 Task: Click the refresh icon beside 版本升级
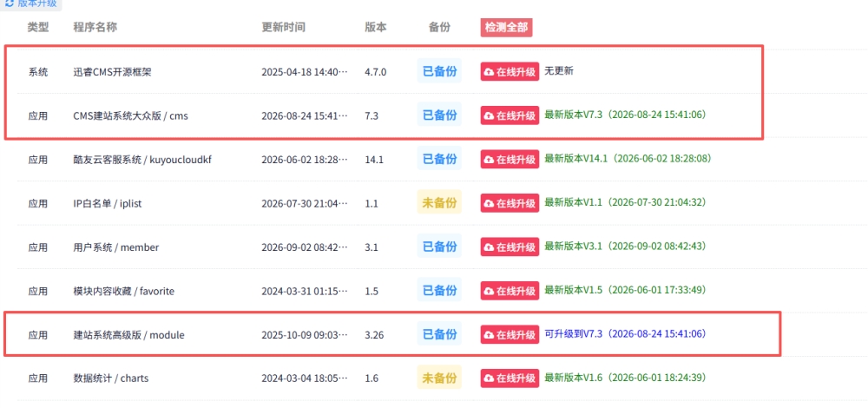click(9, 3)
